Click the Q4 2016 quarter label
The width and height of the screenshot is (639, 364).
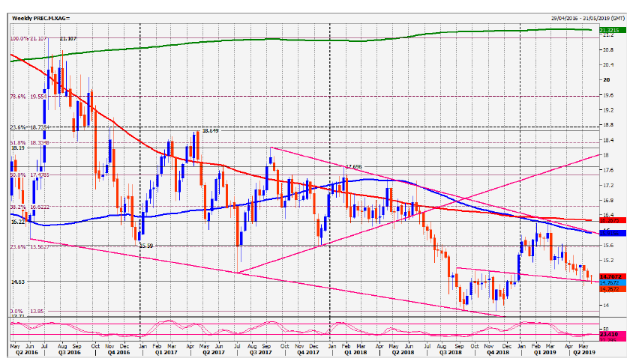[x=118, y=352]
